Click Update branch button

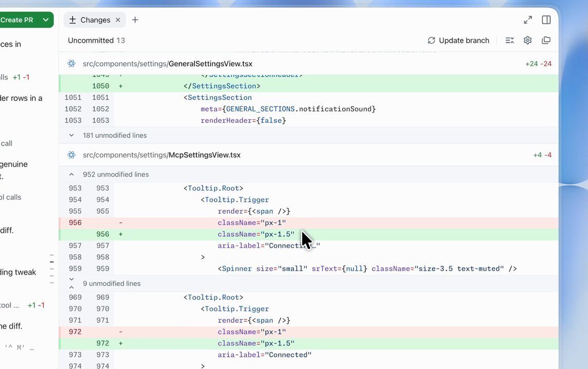[x=458, y=40]
